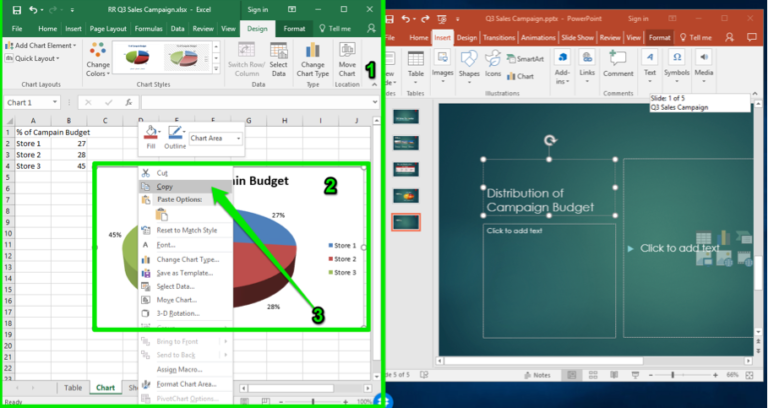Switch to PowerPoint Slide Sorter view
Viewport: 768px width, 408px height.
pyautogui.click(x=593, y=375)
